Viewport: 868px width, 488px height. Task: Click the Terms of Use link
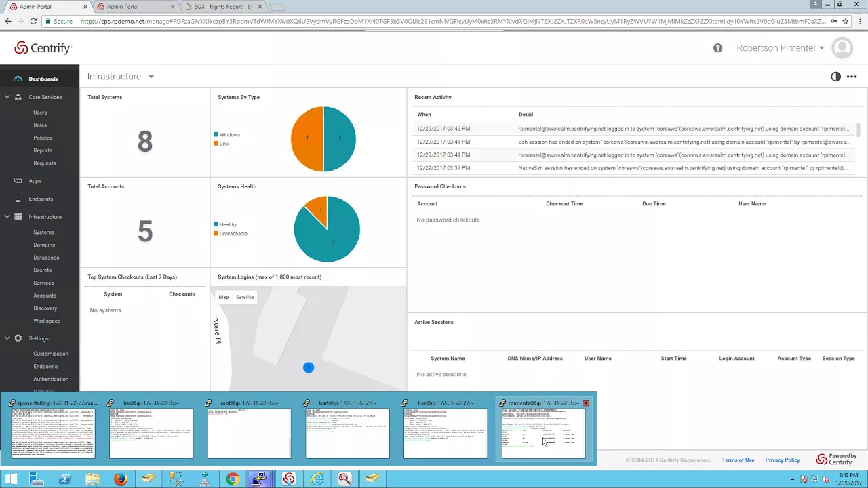(x=738, y=460)
